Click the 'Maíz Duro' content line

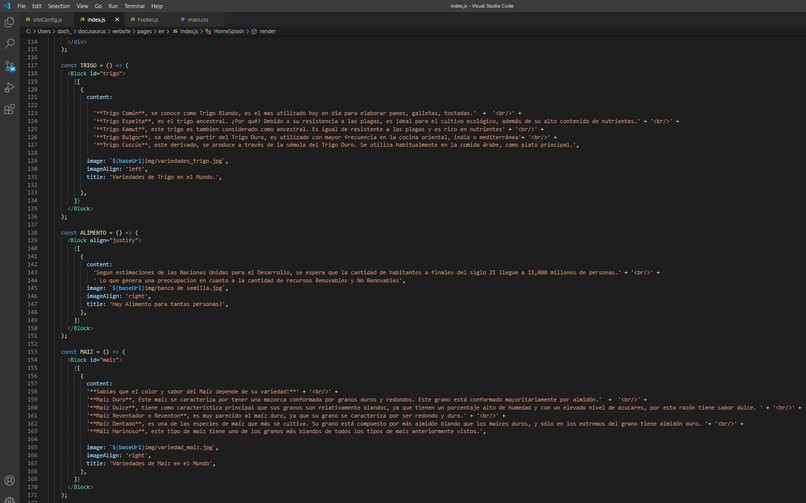click(367, 399)
